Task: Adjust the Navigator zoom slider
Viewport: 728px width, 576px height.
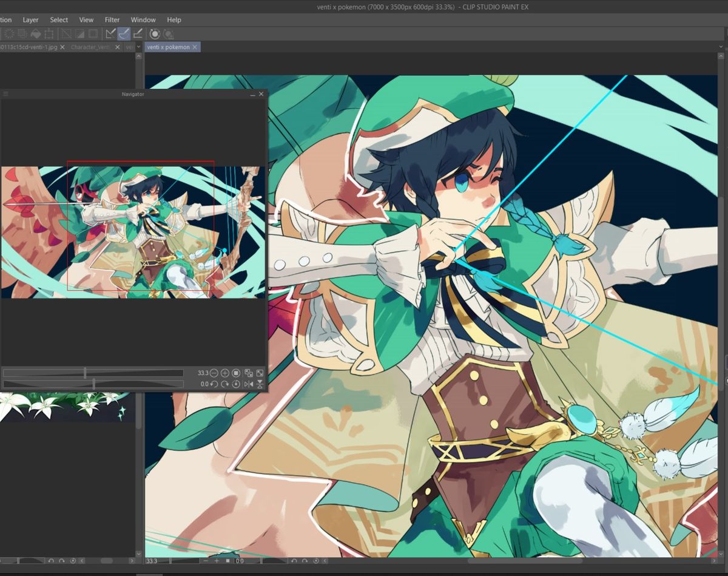Action: tap(92, 373)
